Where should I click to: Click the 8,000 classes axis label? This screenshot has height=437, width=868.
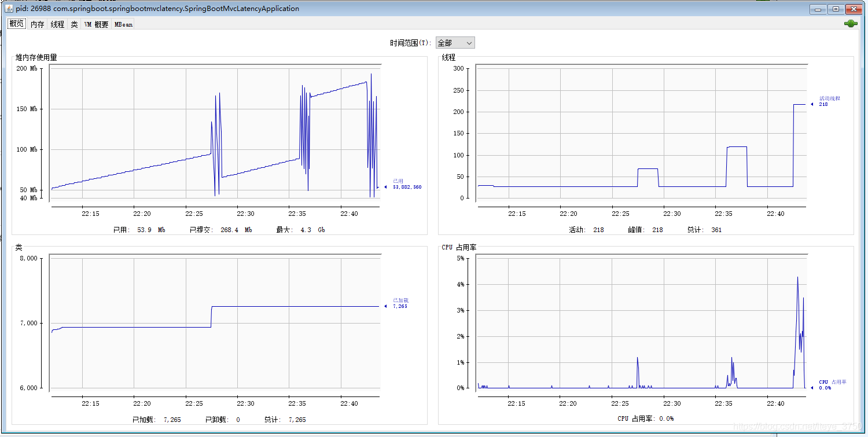pos(28,258)
